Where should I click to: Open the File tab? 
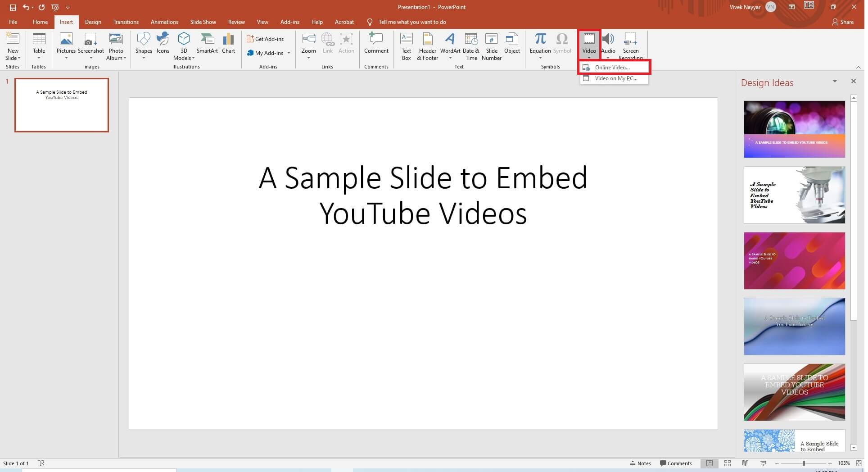click(13, 22)
